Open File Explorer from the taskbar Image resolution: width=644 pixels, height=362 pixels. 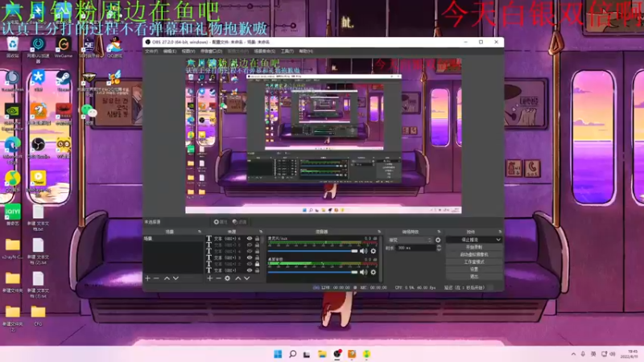click(322, 354)
